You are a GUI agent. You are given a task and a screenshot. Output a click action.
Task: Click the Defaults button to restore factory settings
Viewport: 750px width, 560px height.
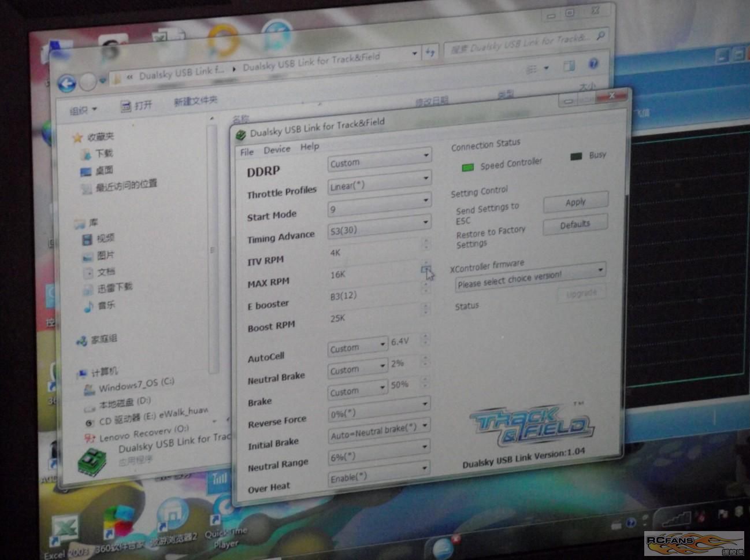coord(575,224)
